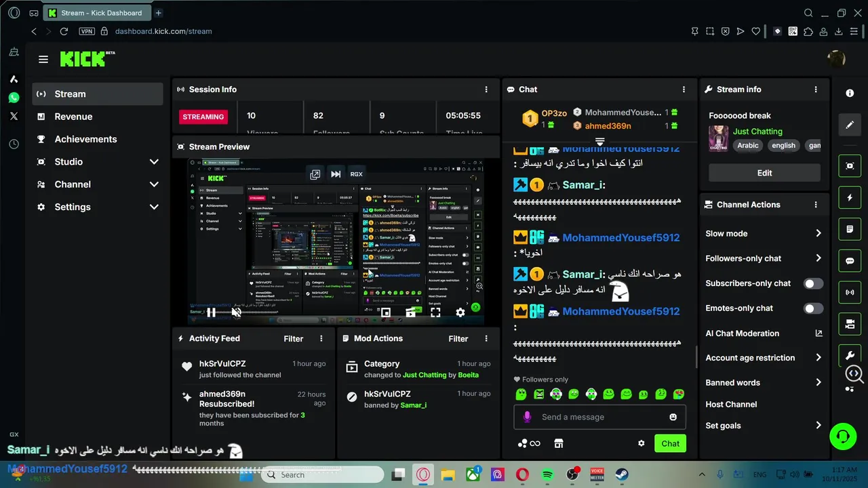Click Host Channel action

pos(731,404)
